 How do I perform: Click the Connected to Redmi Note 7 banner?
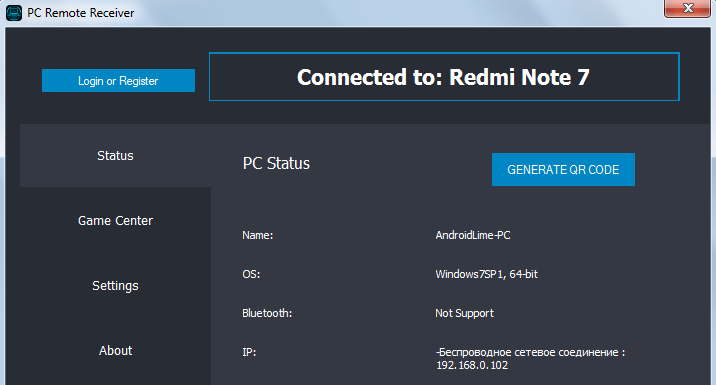tap(444, 77)
